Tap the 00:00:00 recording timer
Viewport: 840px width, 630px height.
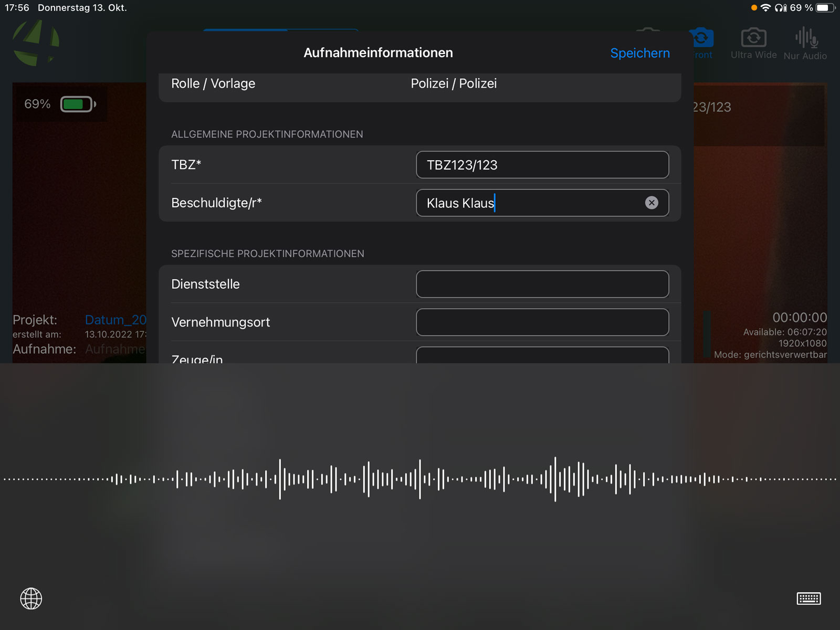[x=799, y=318]
